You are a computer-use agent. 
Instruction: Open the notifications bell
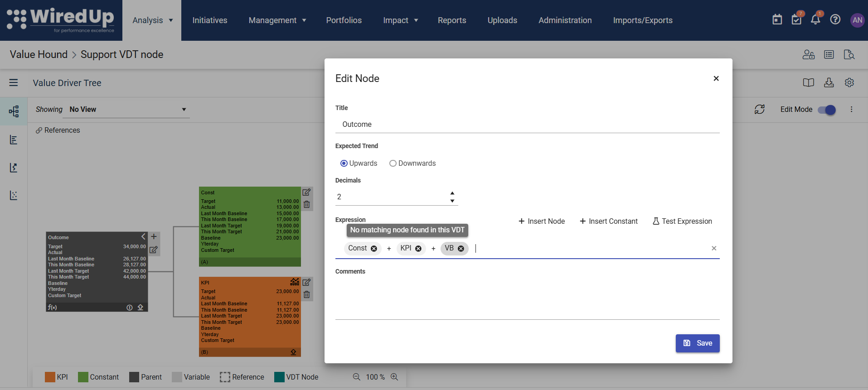[x=815, y=19]
